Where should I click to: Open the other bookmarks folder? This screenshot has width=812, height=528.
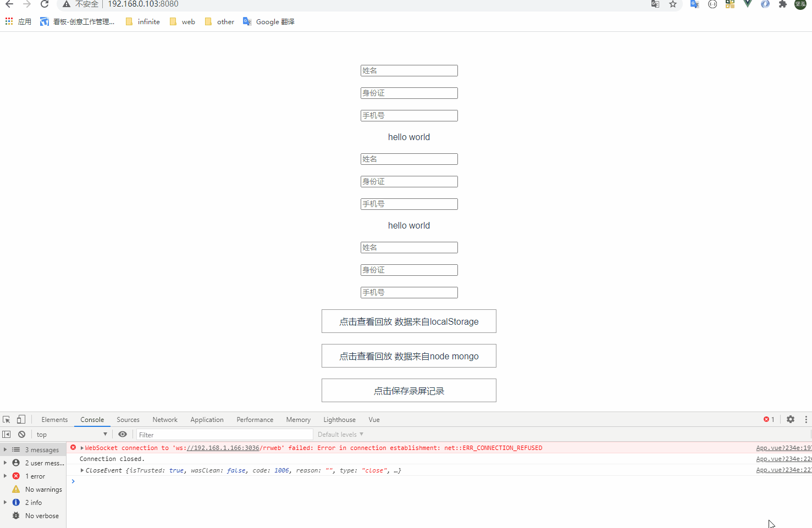click(219, 21)
